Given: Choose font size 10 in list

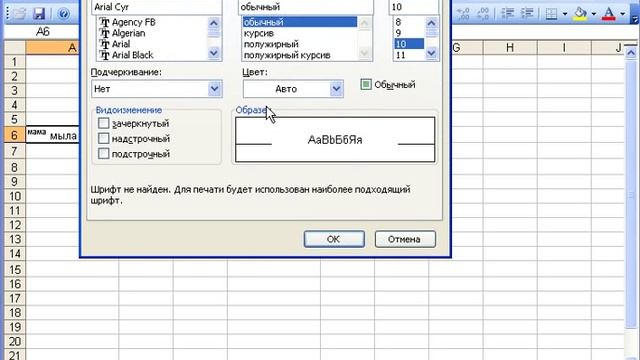Looking at the screenshot, I should point(409,44).
